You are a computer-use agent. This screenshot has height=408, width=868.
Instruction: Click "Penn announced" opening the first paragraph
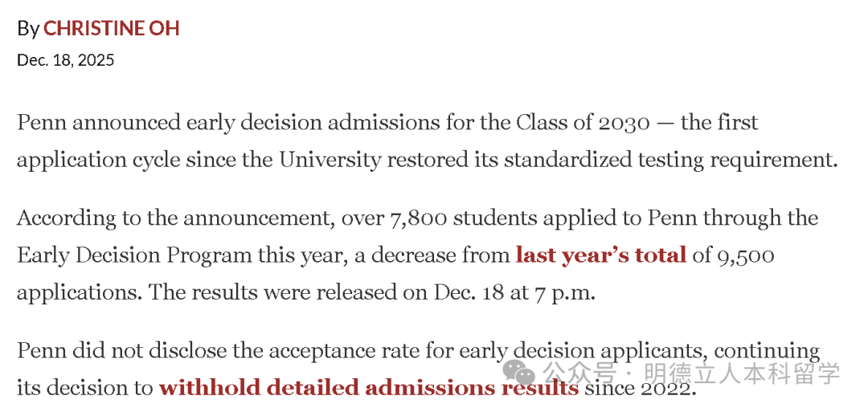98,123
